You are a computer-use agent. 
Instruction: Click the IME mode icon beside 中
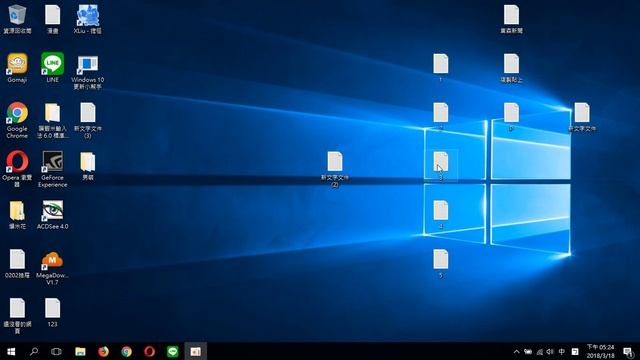click(575, 351)
